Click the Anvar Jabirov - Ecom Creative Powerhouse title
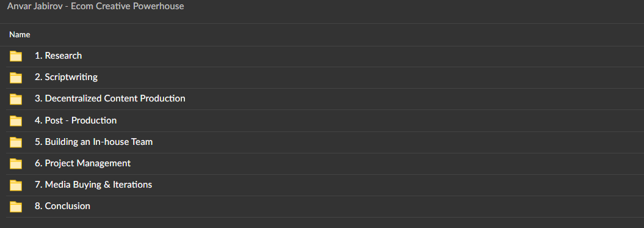The image size is (644, 228). 95,6
